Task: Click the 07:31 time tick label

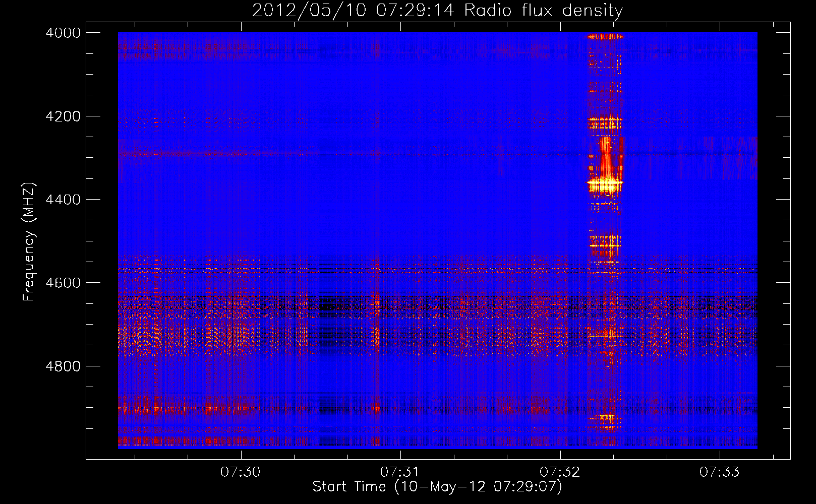Action: pyautogui.click(x=400, y=472)
